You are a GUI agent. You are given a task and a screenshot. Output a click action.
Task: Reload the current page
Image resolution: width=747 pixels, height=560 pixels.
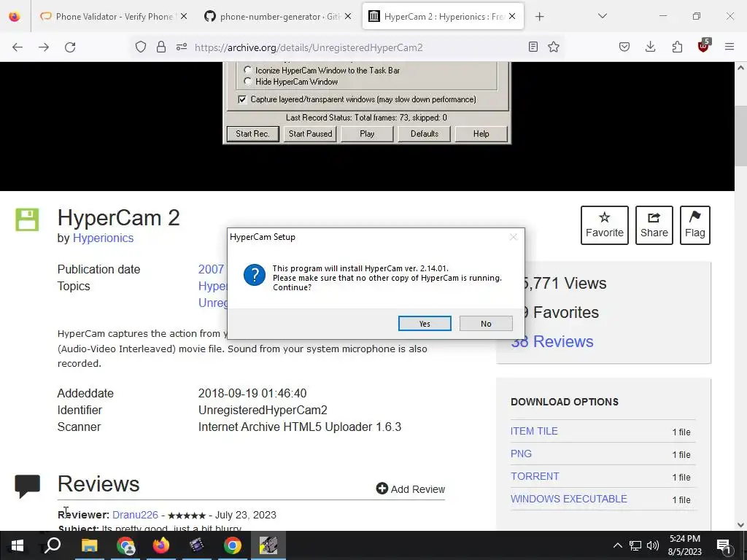click(70, 47)
